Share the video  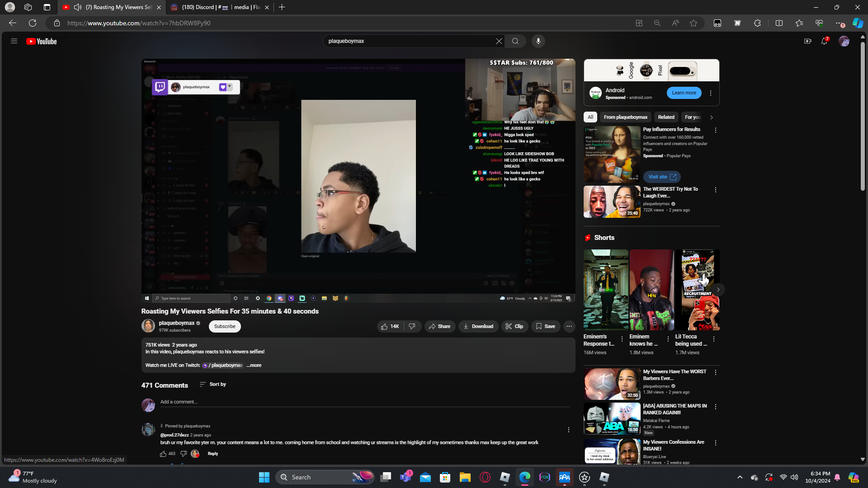(440, 326)
